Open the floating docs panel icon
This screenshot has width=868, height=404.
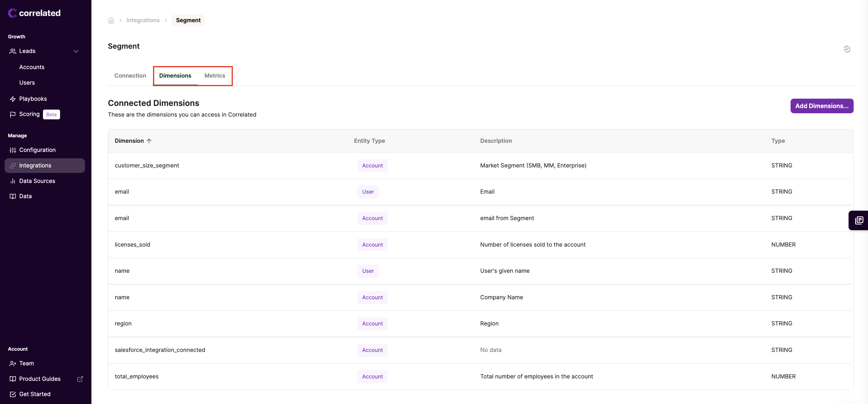click(x=859, y=220)
